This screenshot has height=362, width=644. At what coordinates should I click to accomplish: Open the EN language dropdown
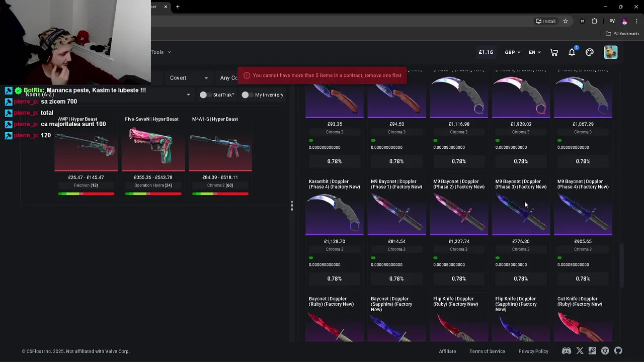[x=535, y=52]
